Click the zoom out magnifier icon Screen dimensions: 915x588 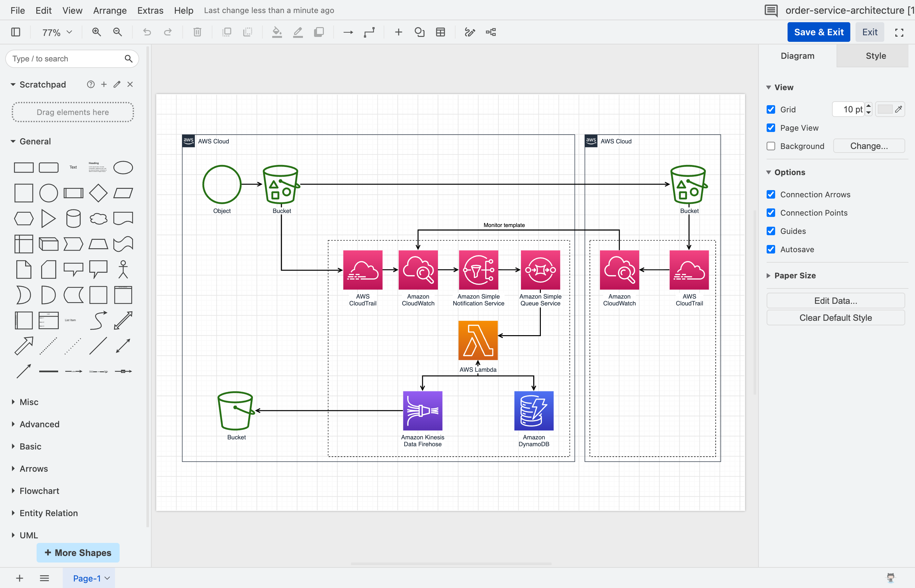118,32
